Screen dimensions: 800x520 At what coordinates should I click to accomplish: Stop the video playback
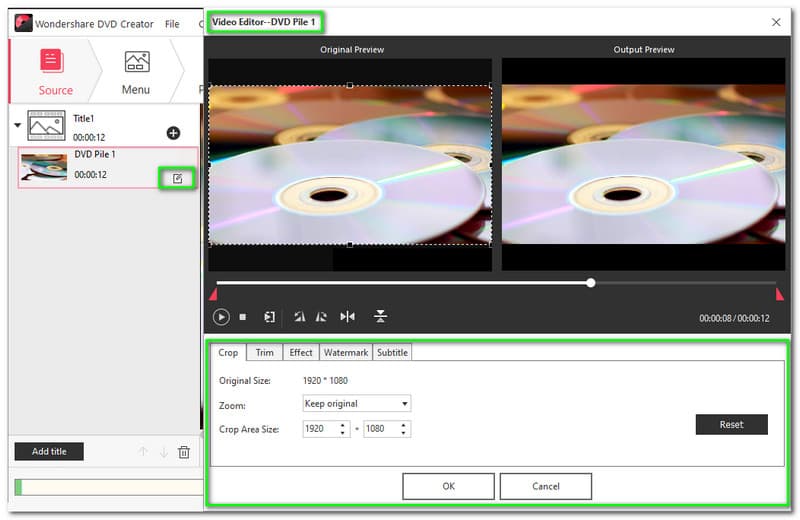click(x=243, y=317)
